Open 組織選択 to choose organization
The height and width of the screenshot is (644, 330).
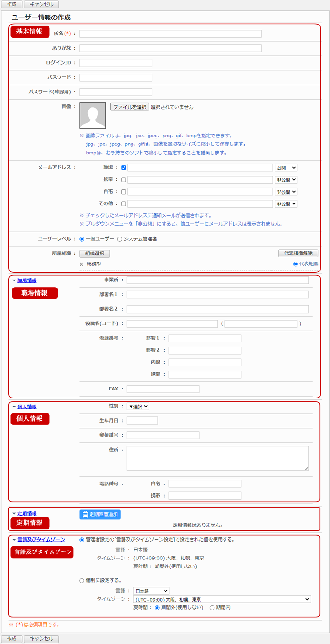(x=95, y=254)
